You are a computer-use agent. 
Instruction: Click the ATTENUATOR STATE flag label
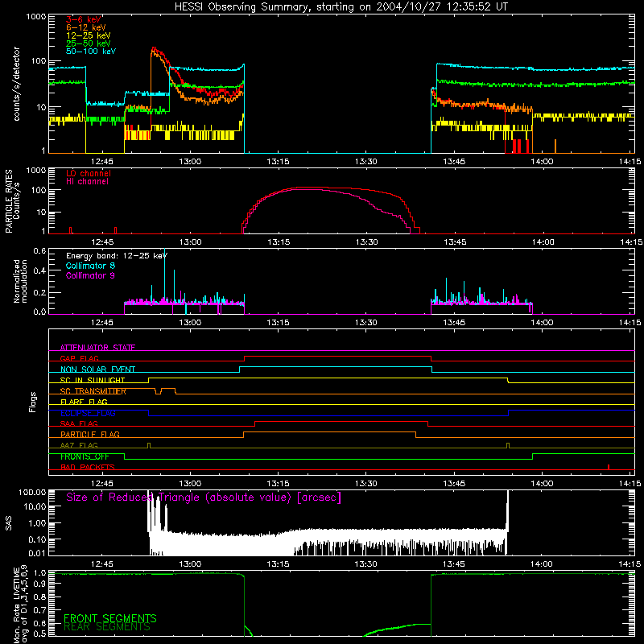point(97,348)
